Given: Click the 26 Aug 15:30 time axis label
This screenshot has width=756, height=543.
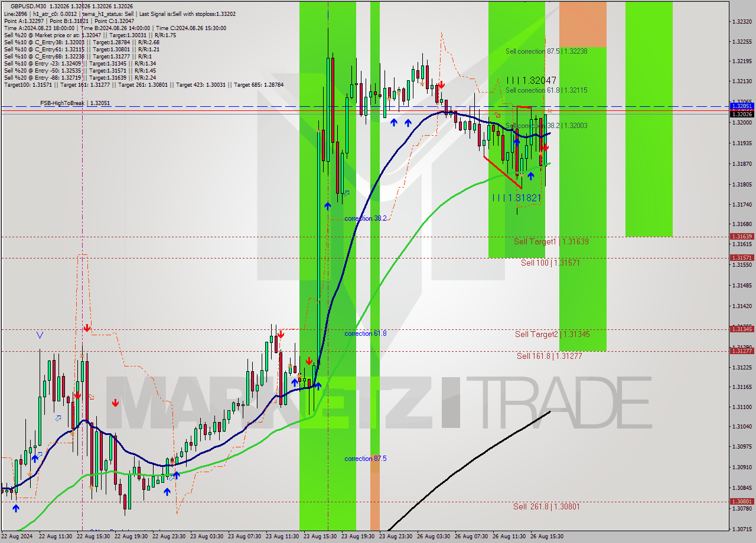Looking at the screenshot, I should coord(546,537).
